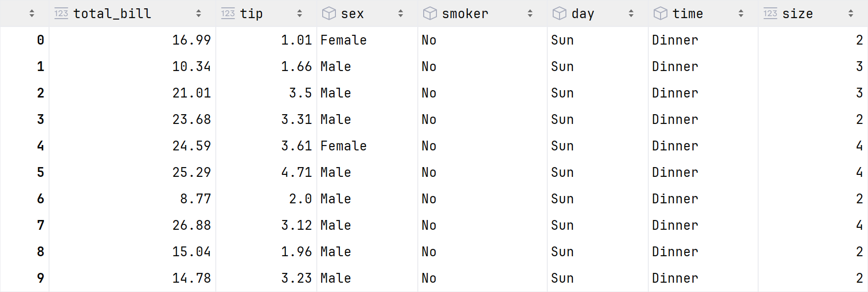
Task: Toggle sorting on the size column arrows
Action: coord(851,14)
